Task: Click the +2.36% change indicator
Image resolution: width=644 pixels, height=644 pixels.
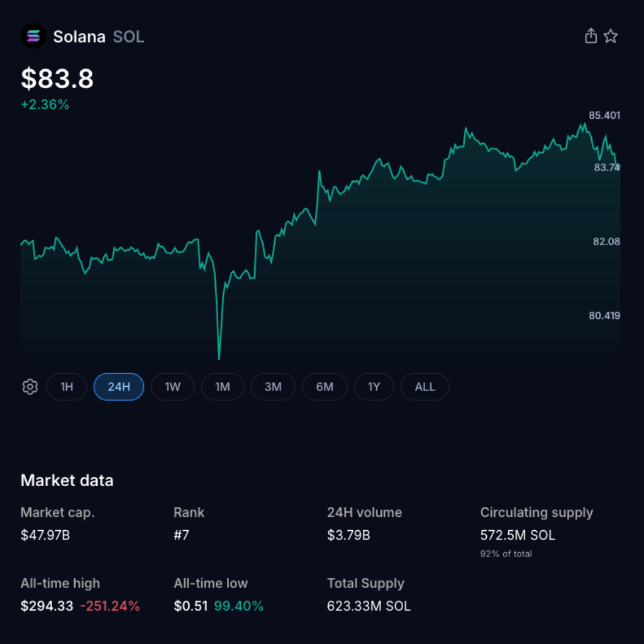Action: coord(45,104)
